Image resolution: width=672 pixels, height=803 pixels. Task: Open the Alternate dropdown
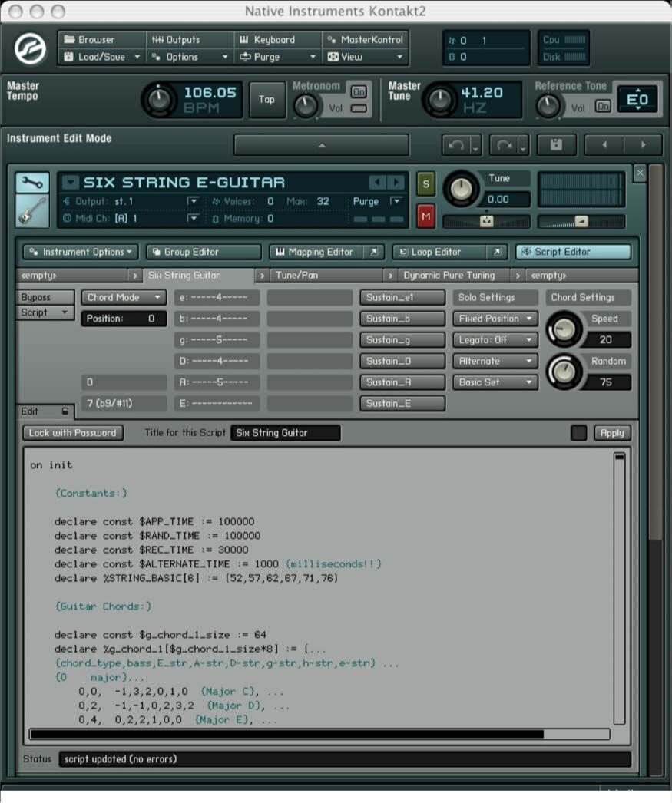(495, 361)
